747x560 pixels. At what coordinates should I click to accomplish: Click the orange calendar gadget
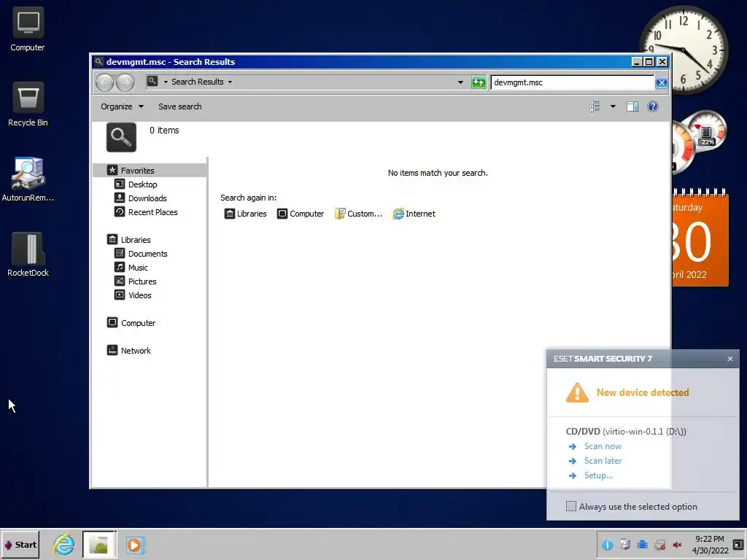(700, 238)
